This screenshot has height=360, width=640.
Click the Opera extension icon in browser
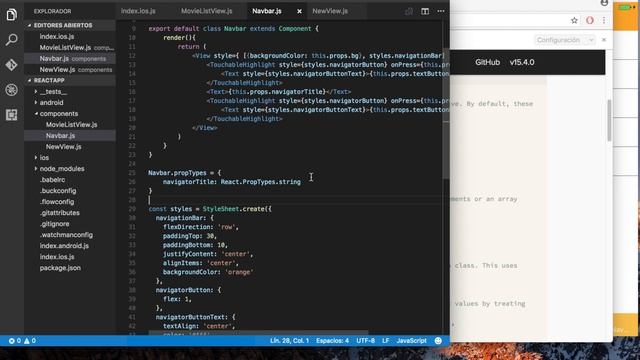[590, 20]
